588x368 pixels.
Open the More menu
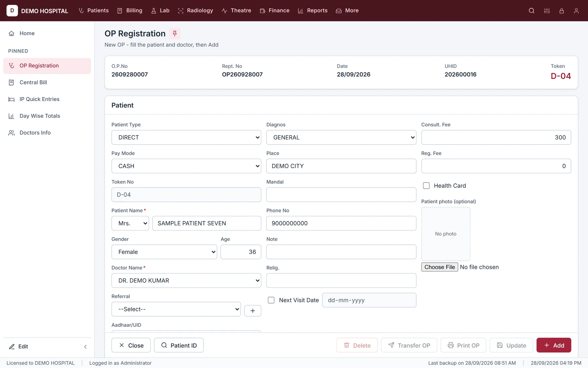(x=348, y=10)
